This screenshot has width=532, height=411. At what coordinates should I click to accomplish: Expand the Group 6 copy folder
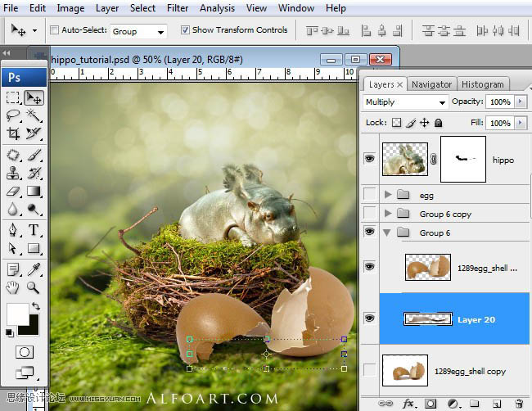[x=386, y=214]
